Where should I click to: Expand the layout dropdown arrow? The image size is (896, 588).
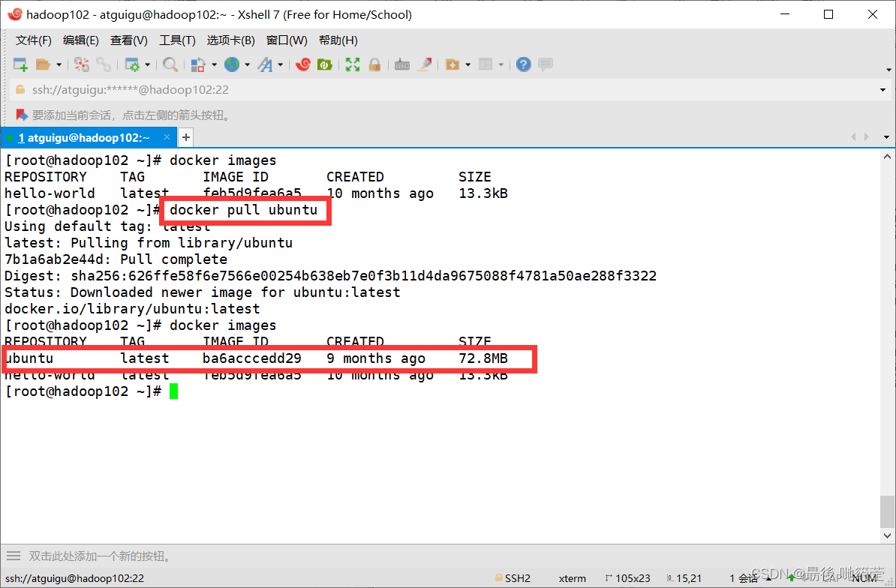501,65
